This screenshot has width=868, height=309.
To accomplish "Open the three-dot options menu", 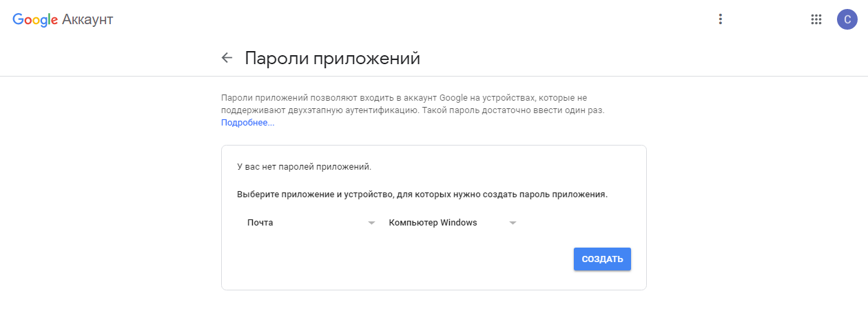I will 721,19.
